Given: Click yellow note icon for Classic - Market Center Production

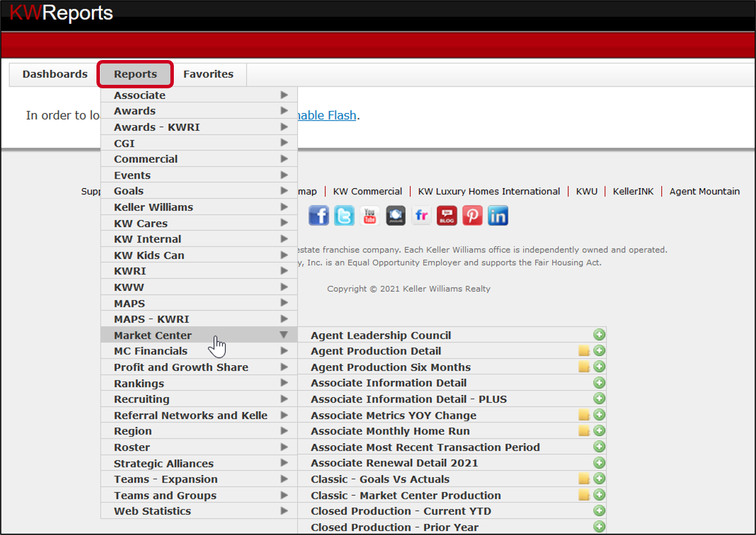Looking at the screenshot, I should [584, 495].
